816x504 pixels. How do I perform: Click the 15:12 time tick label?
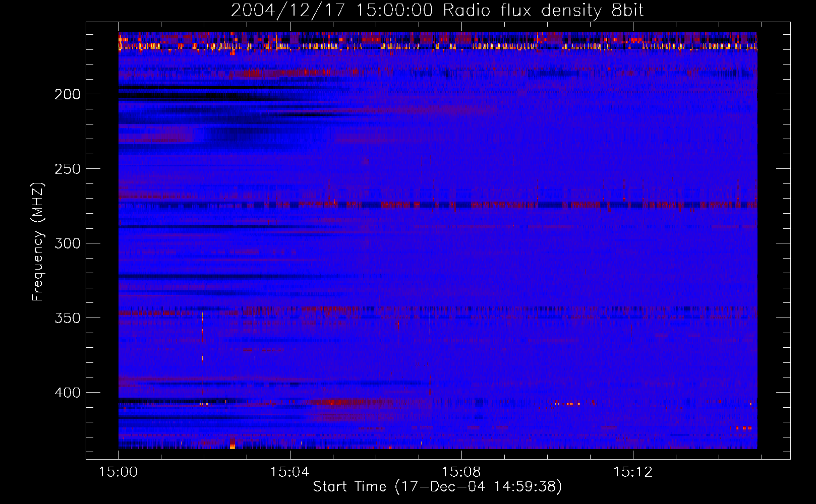tap(632, 472)
